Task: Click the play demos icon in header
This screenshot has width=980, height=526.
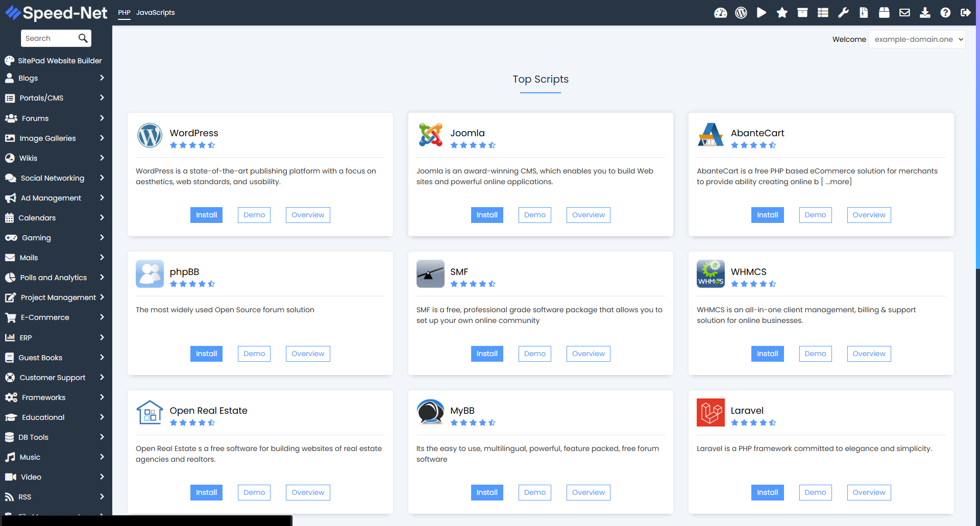Action: coord(761,13)
